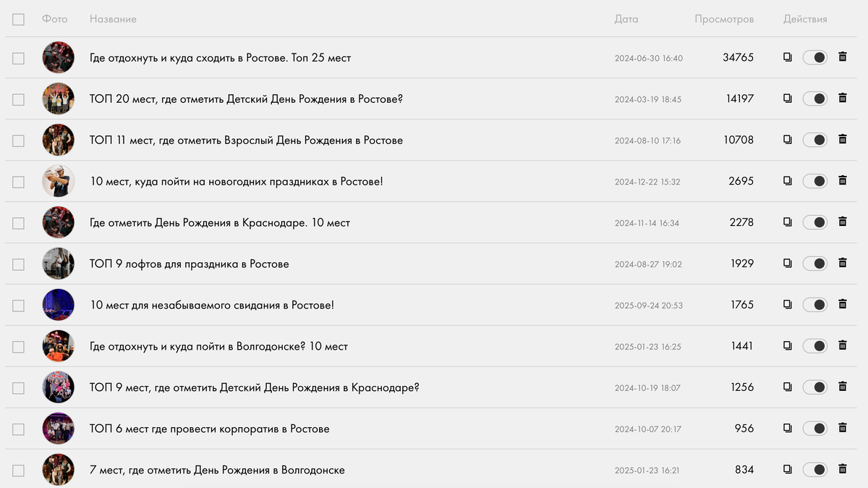The height and width of the screenshot is (488, 868).
Task: Delete the article "ТОП 9 лофтов для праздника в Ростове"
Action: pos(843,264)
